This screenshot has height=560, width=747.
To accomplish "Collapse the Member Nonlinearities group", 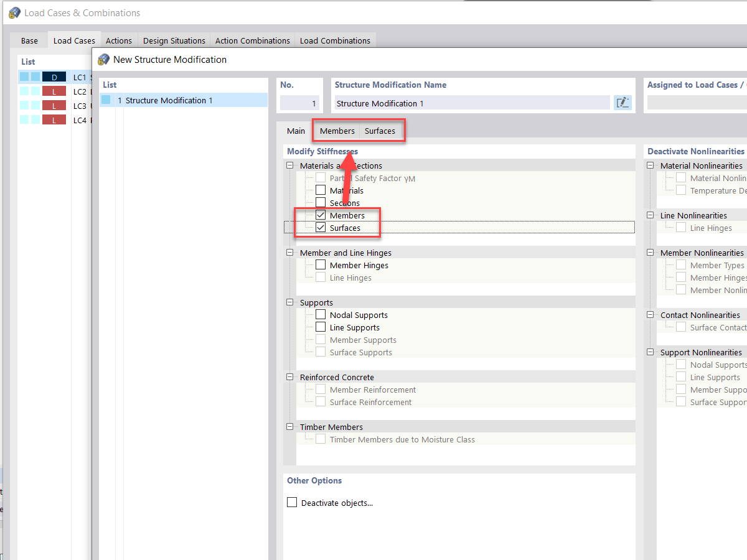I will [650, 253].
